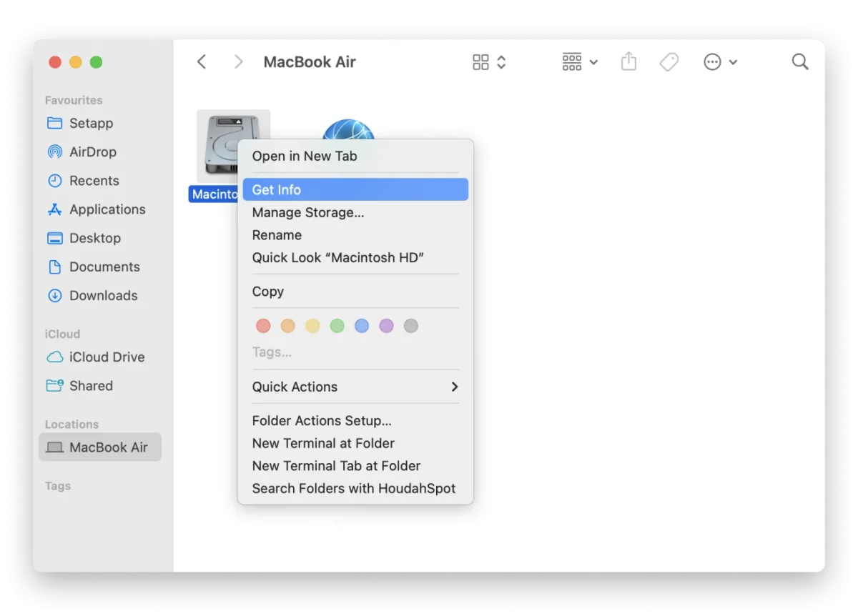Open view style up-down chevron selector
The image size is (858, 616).
click(501, 62)
